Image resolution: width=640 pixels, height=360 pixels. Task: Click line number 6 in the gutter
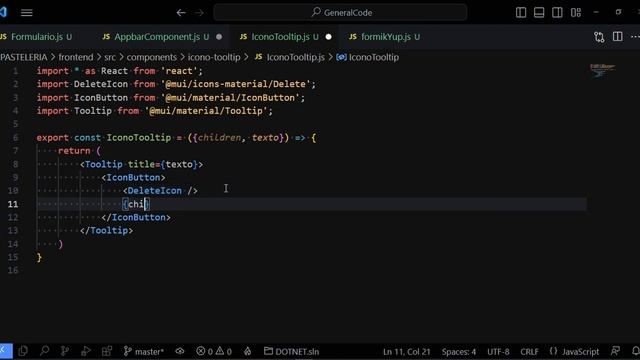(15, 138)
